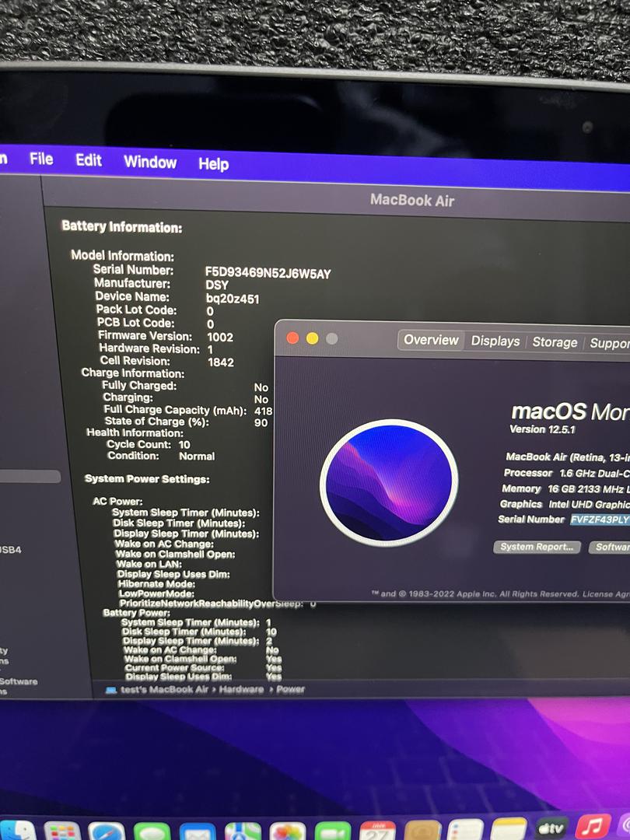This screenshot has width=630, height=840.
Task: Select battery serial number F5D93469N52J6W5AY
Action: click(268, 273)
